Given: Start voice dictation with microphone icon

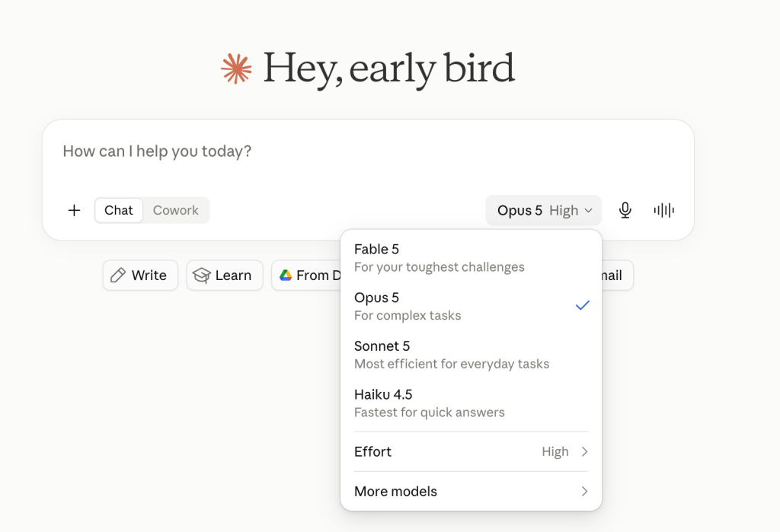Looking at the screenshot, I should 625,210.
